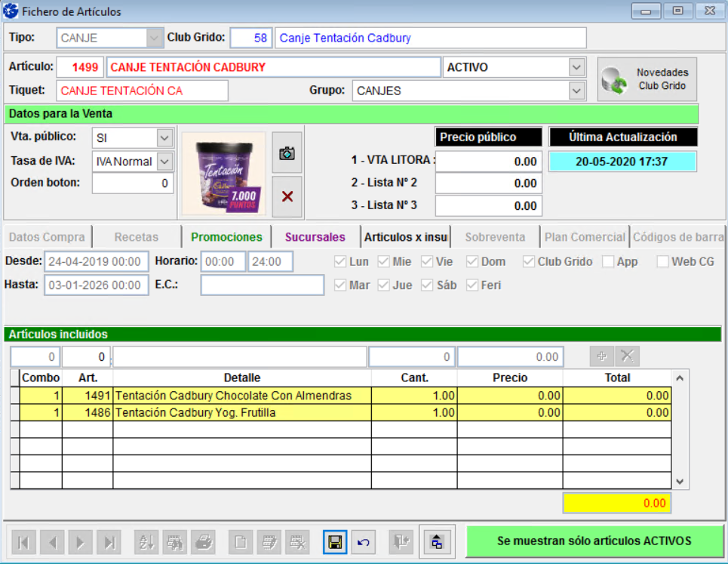Click the Novedades Club Grido database icon

pyautogui.click(x=614, y=80)
